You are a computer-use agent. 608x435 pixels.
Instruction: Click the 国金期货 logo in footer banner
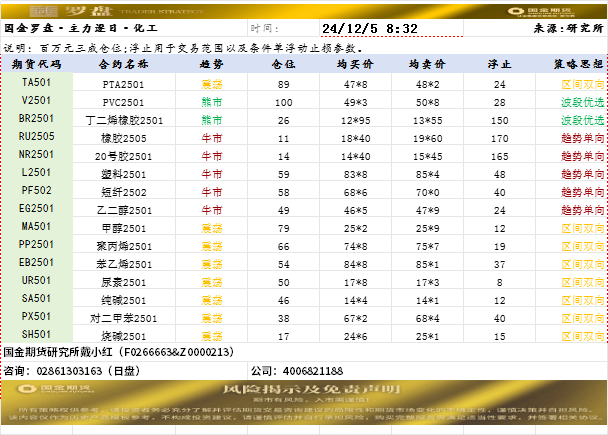(x=55, y=388)
